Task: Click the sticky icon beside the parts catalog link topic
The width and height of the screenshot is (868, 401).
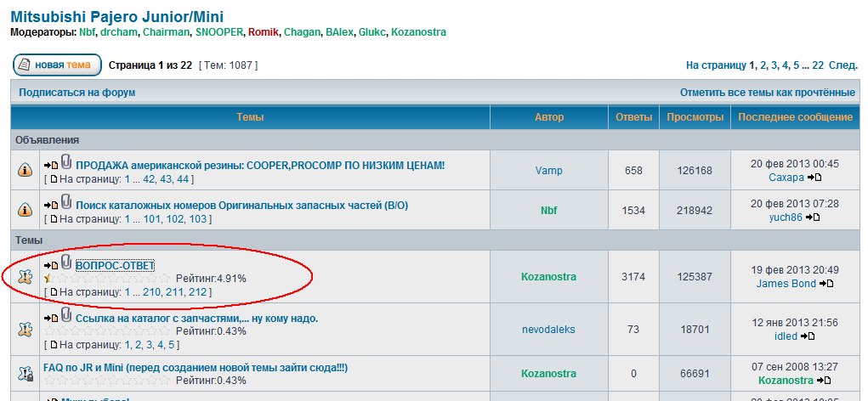Action: click(25, 330)
